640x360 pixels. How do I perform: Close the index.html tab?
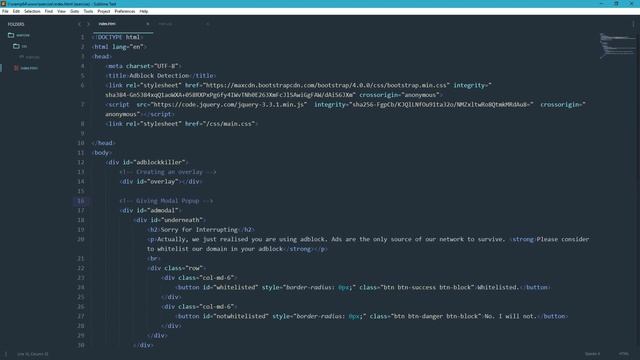point(148,24)
